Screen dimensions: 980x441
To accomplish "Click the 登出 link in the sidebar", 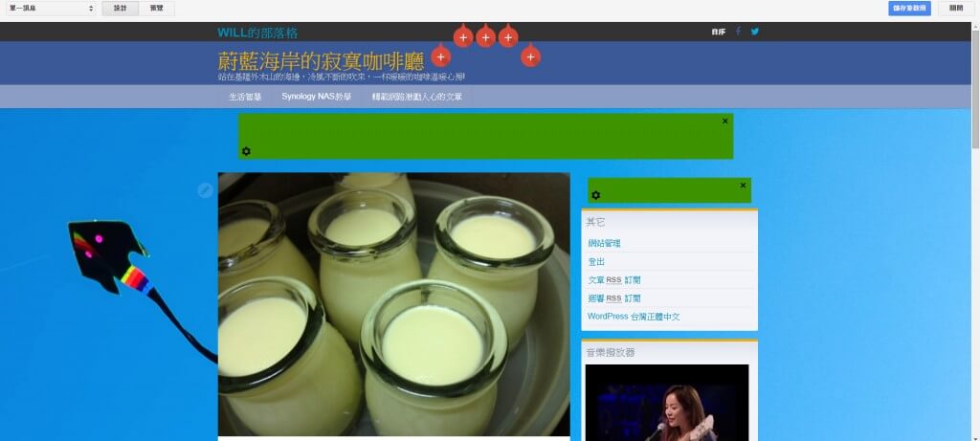I will tap(596, 262).
